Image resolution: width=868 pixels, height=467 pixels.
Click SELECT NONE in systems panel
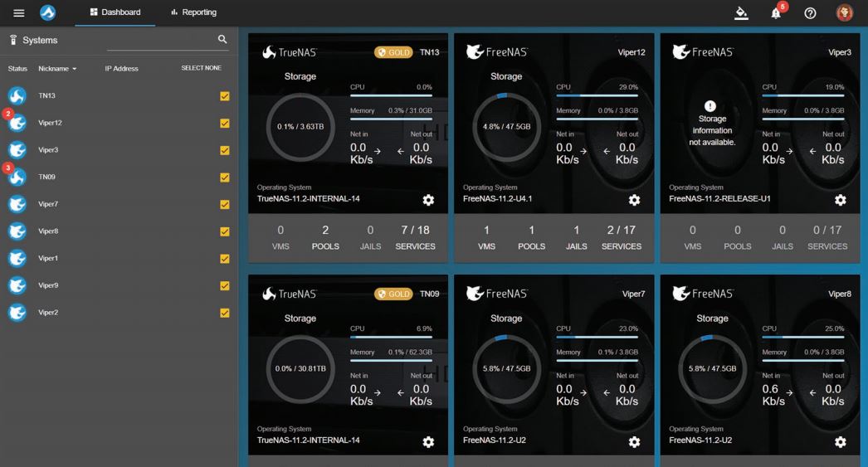(202, 68)
